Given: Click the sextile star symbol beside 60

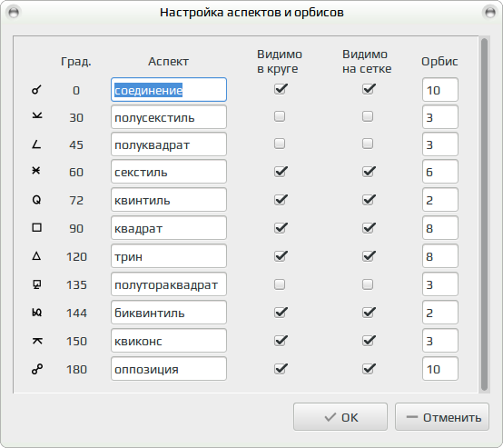Looking at the screenshot, I should click(36, 170).
